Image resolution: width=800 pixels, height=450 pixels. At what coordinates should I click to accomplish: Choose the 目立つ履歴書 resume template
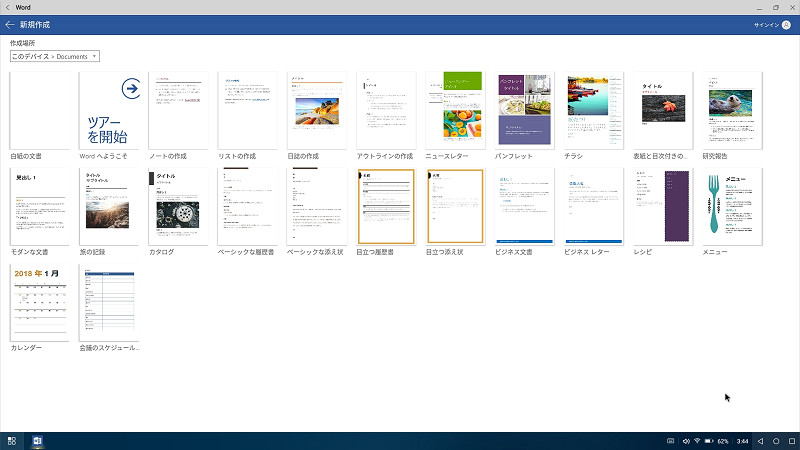click(386, 207)
